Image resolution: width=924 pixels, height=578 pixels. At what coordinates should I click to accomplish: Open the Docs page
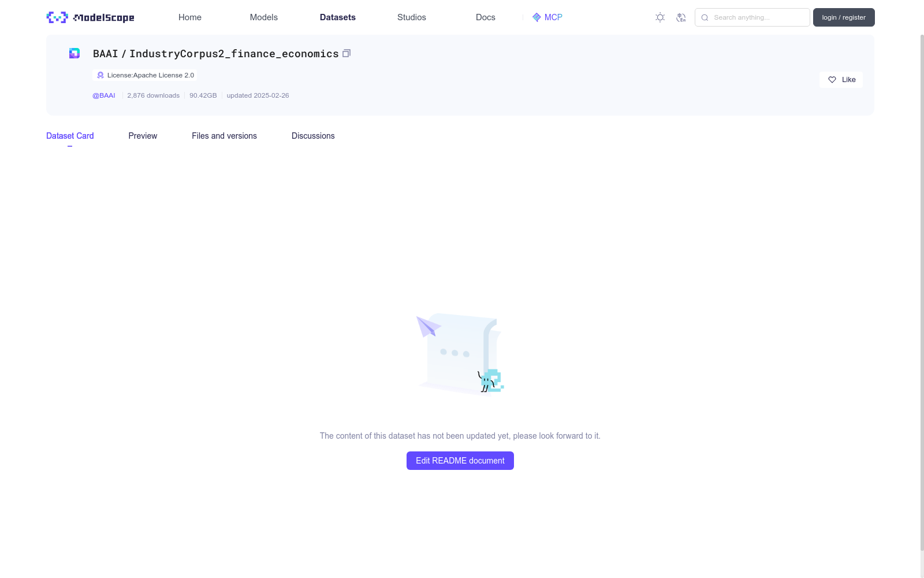click(x=486, y=17)
